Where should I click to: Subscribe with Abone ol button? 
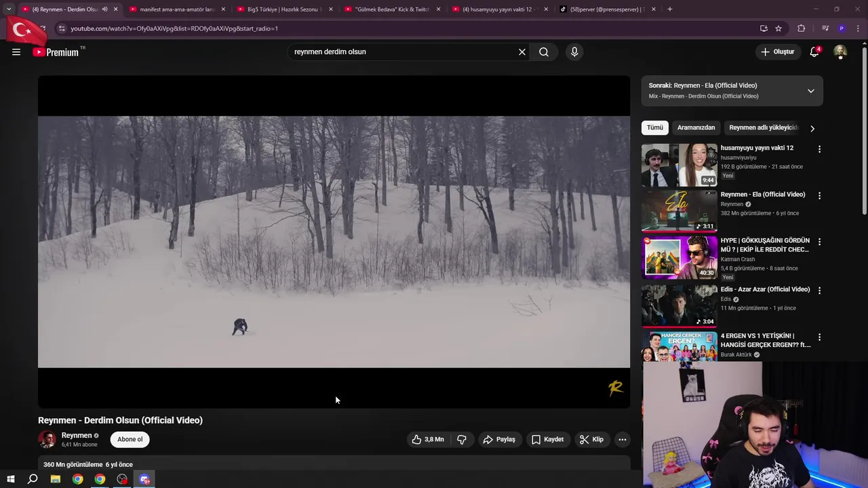(x=130, y=439)
